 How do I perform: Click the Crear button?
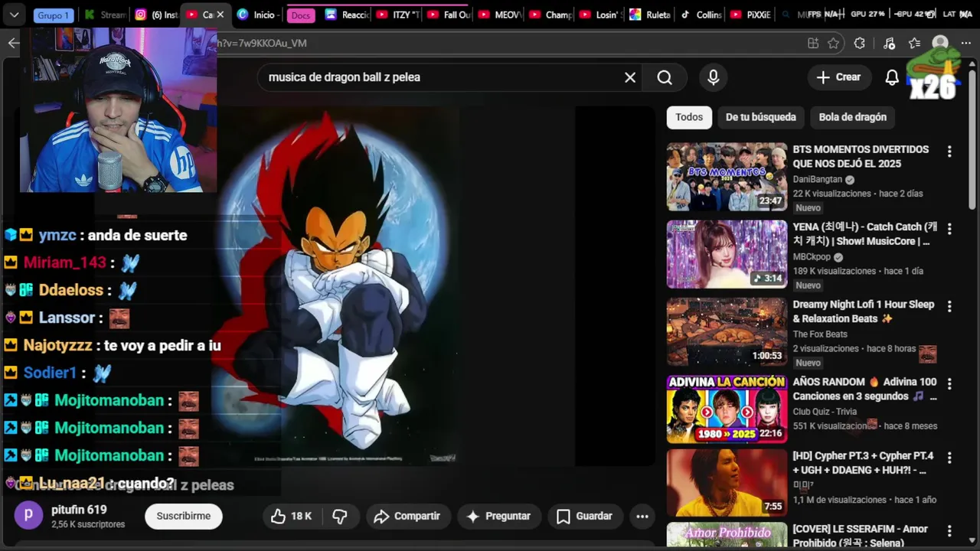838,77
